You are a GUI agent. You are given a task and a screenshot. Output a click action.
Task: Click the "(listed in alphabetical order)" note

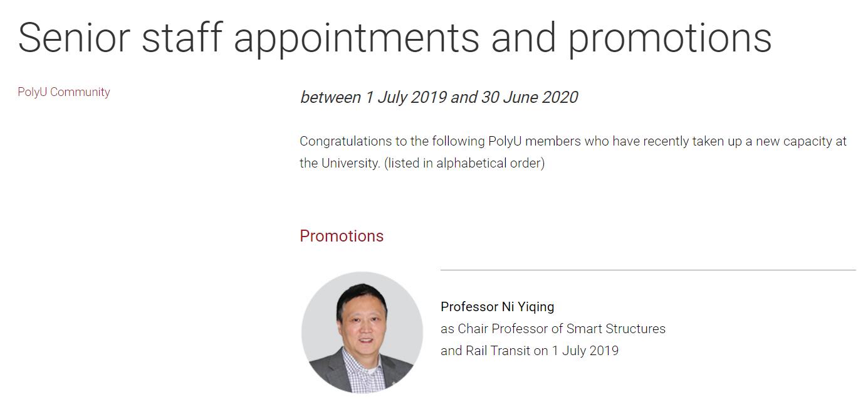(x=464, y=163)
